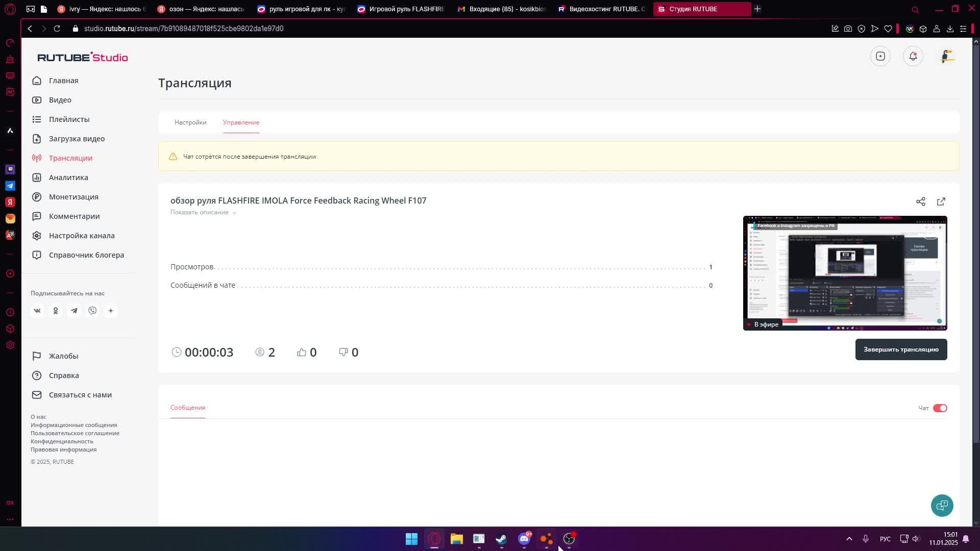
Task: Click the snapshot camera icon in toolbar
Action: [848, 29]
